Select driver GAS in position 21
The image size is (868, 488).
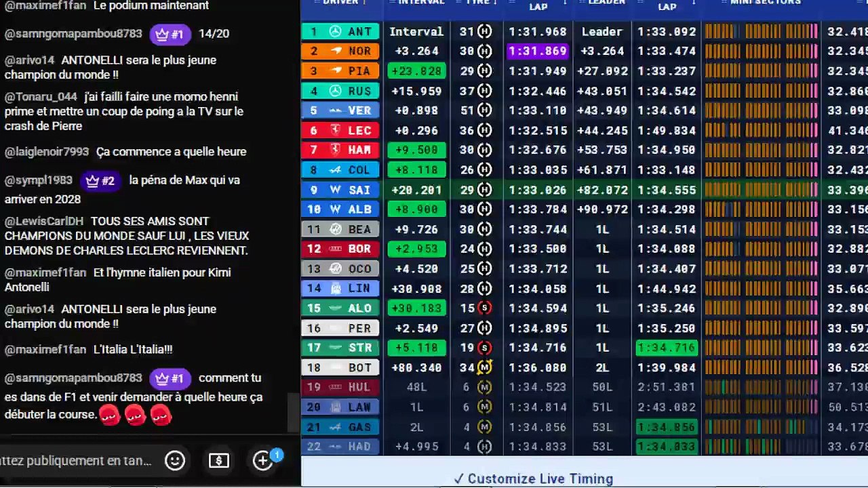click(x=340, y=427)
